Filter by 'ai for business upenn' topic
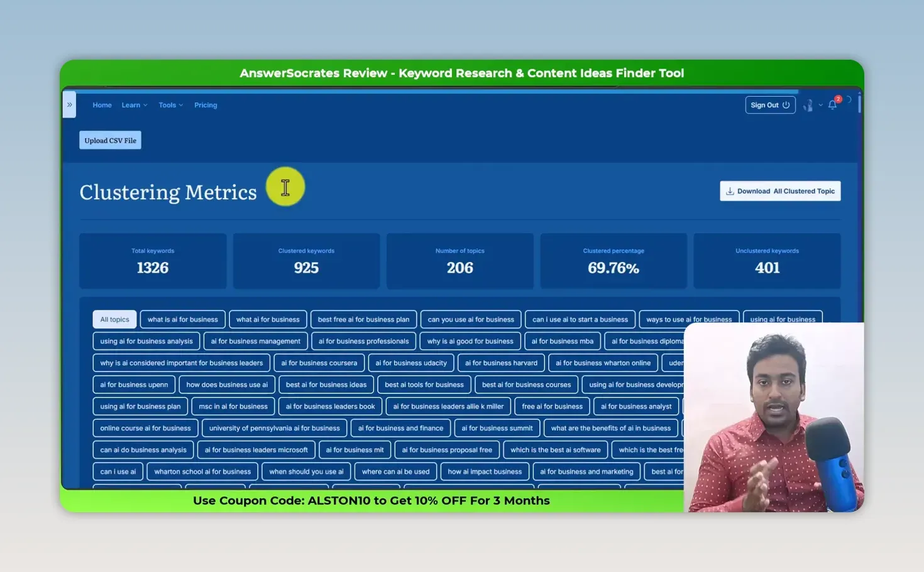The height and width of the screenshot is (572, 924). coord(134,385)
